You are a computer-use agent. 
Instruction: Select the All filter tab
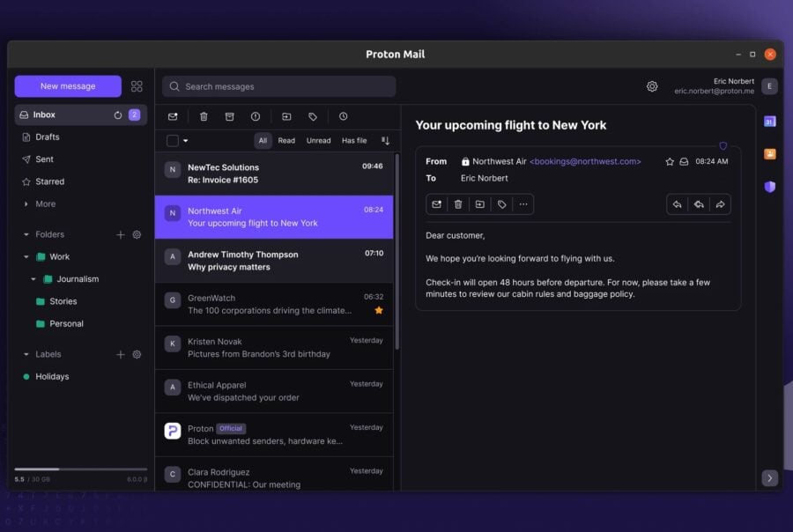pyautogui.click(x=263, y=141)
